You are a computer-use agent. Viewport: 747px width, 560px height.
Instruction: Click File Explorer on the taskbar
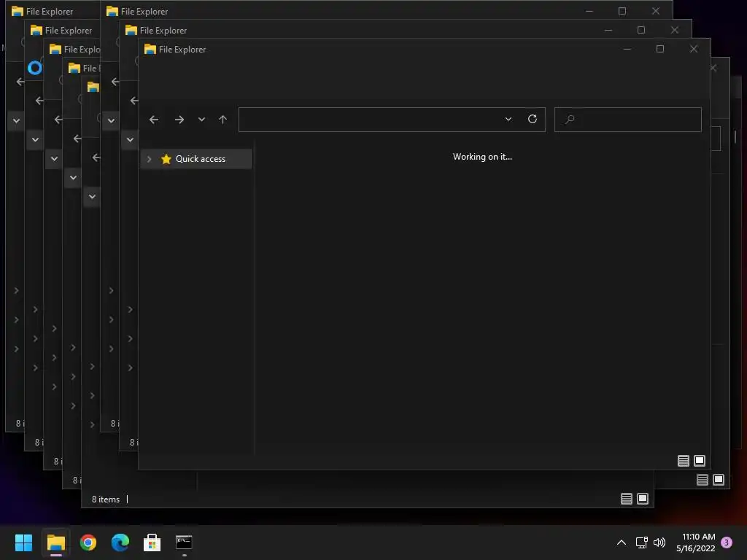tap(55, 542)
